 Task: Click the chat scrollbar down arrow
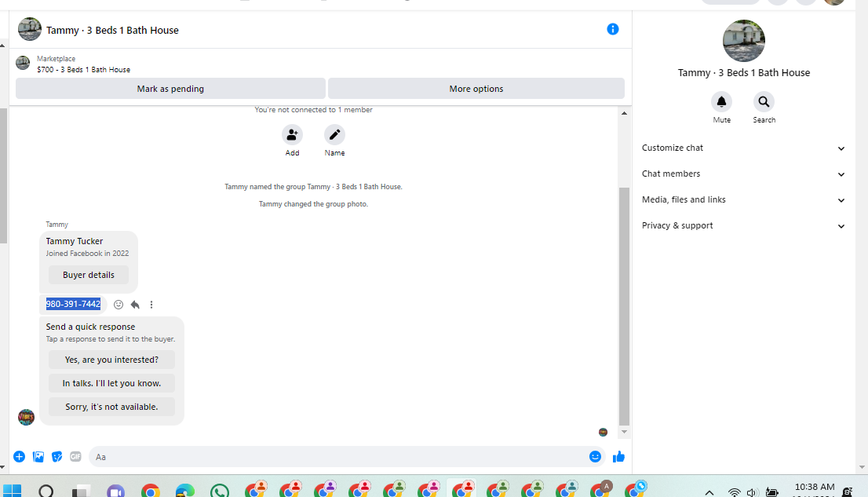coord(624,432)
